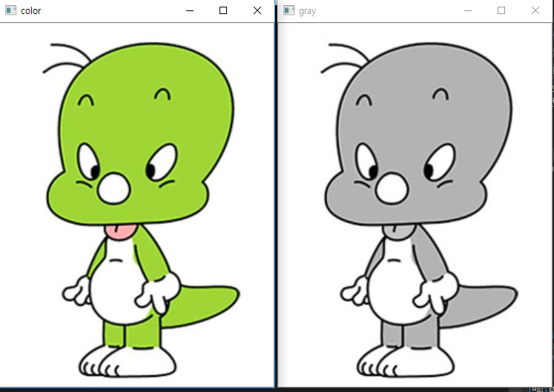Maximize the gray window
554x392 pixels.
501,10
